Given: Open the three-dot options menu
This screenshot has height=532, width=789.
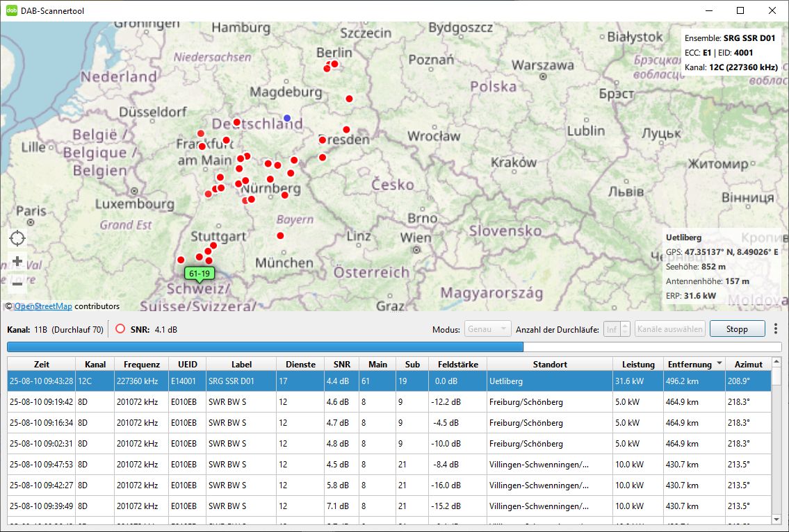Looking at the screenshot, I should [775, 329].
